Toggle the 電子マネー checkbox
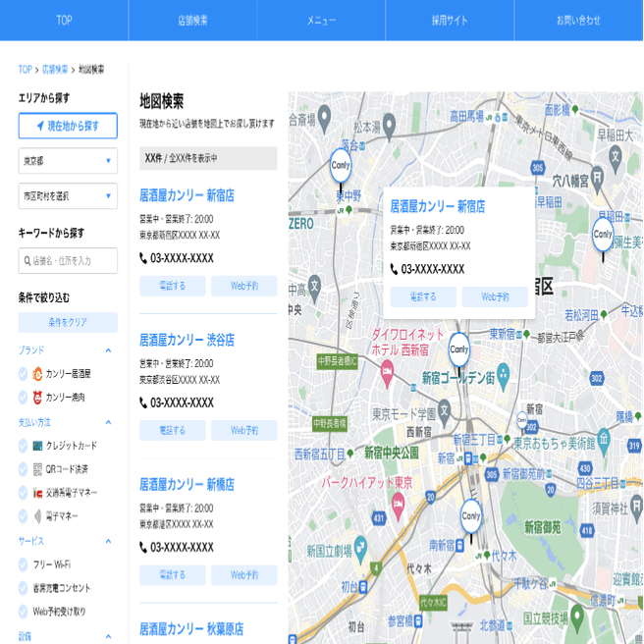644x644 pixels. pyautogui.click(x=23, y=516)
